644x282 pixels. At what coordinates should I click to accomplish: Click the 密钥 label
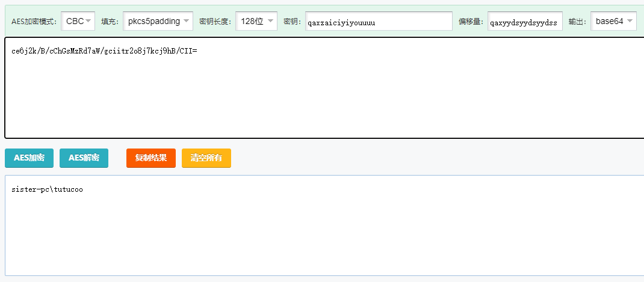tap(293, 22)
